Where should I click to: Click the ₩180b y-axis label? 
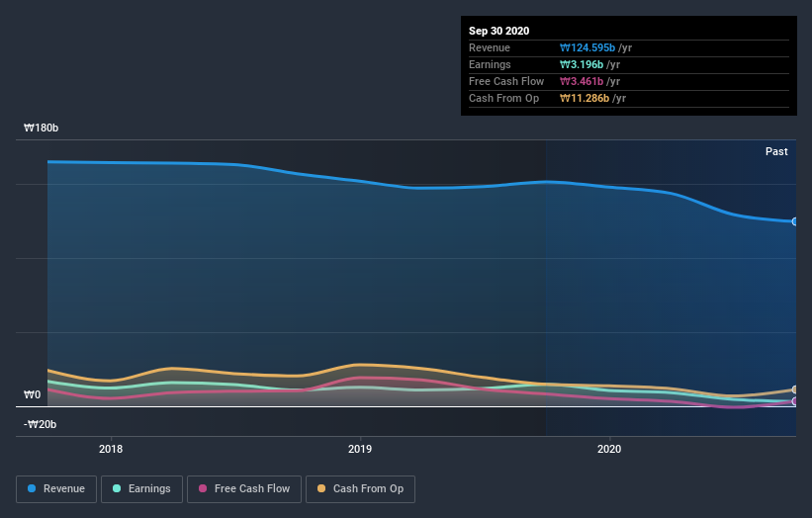coord(41,128)
